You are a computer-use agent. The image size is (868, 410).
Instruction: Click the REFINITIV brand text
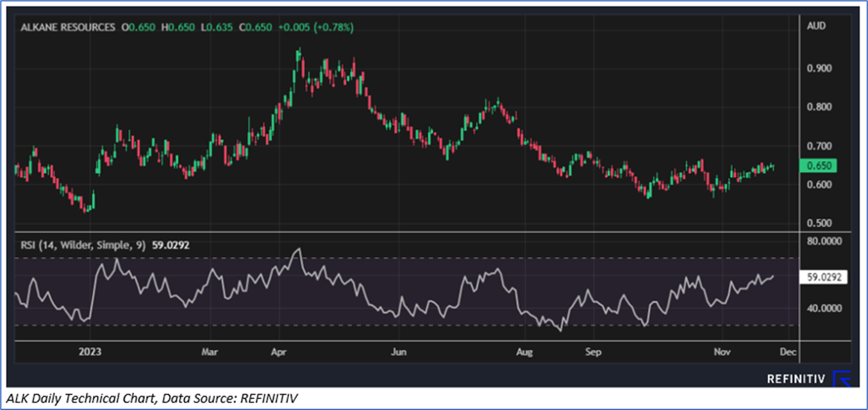795,380
